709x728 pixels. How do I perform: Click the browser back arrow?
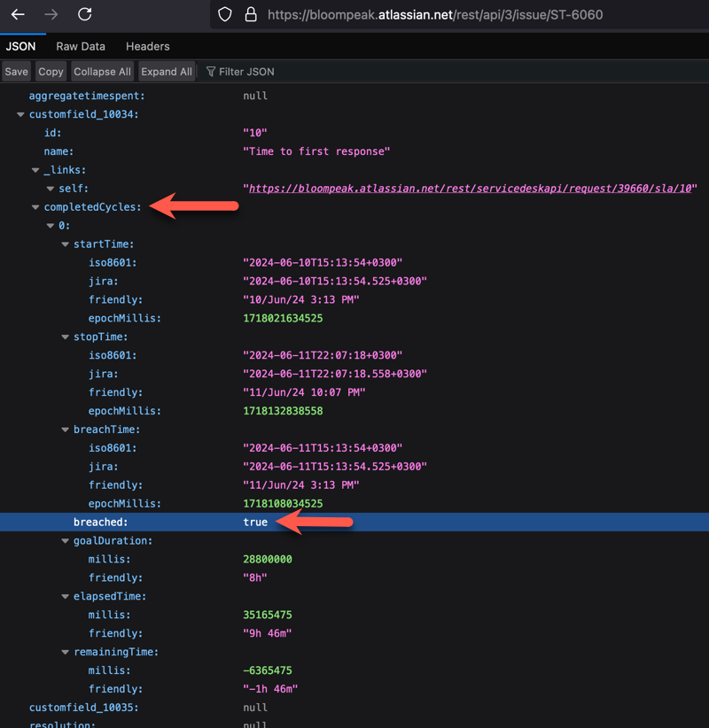click(18, 14)
